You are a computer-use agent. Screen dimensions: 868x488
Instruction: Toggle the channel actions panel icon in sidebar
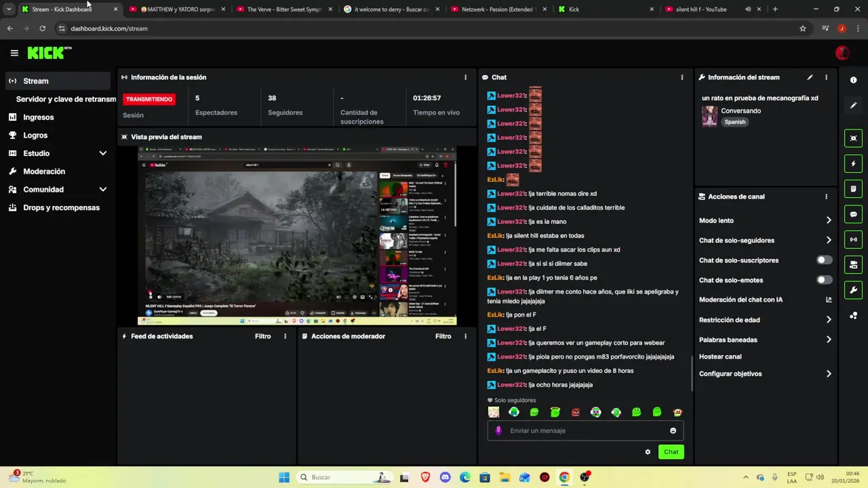pos(853,264)
